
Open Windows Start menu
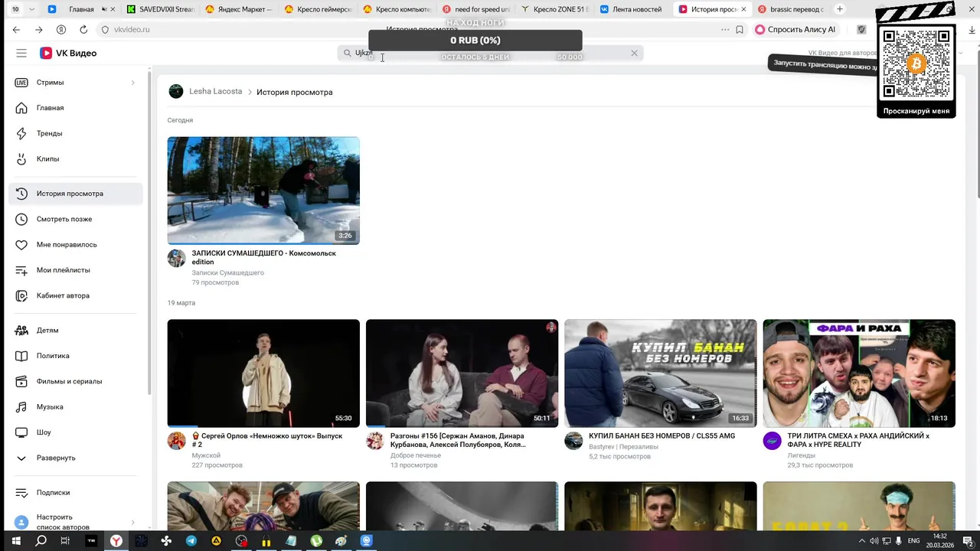coord(16,541)
